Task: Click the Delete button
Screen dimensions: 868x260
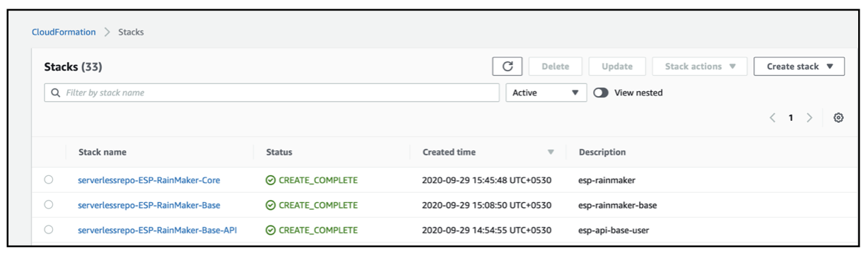Action: 555,66
